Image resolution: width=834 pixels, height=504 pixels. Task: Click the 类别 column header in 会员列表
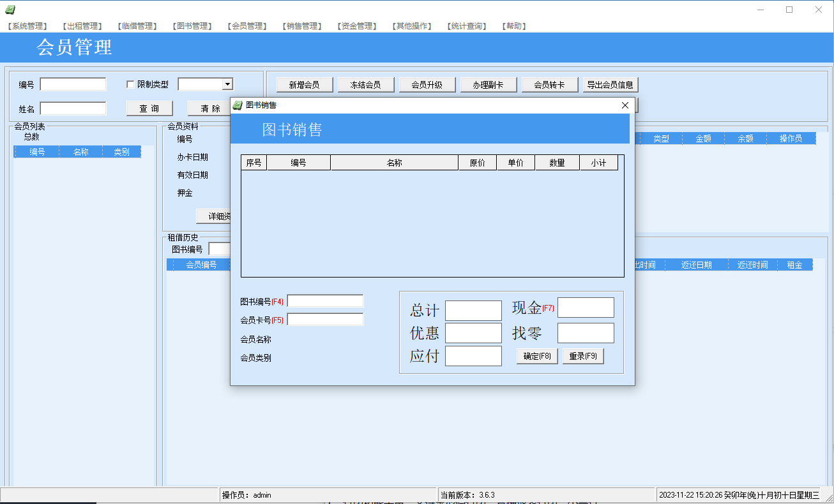(x=121, y=152)
